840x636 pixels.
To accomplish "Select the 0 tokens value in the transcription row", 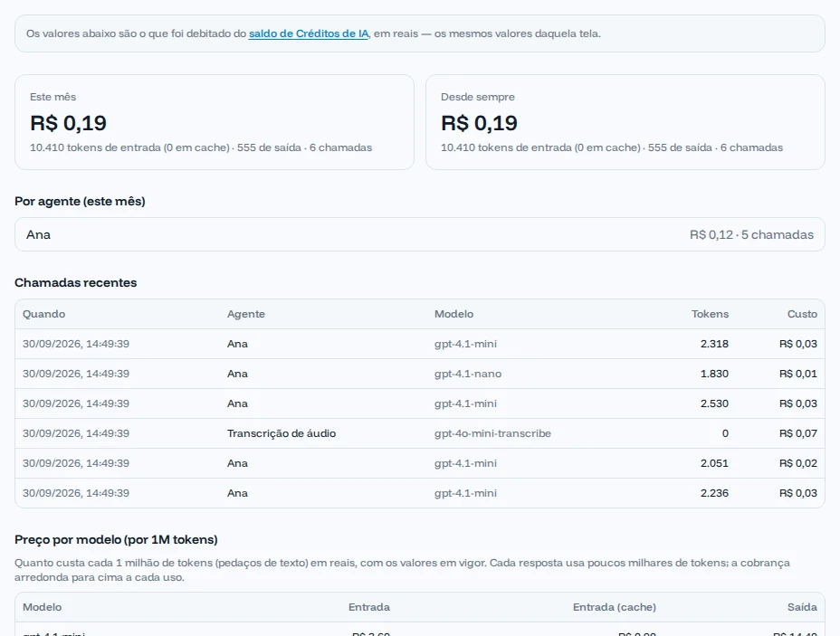I will pos(725,433).
